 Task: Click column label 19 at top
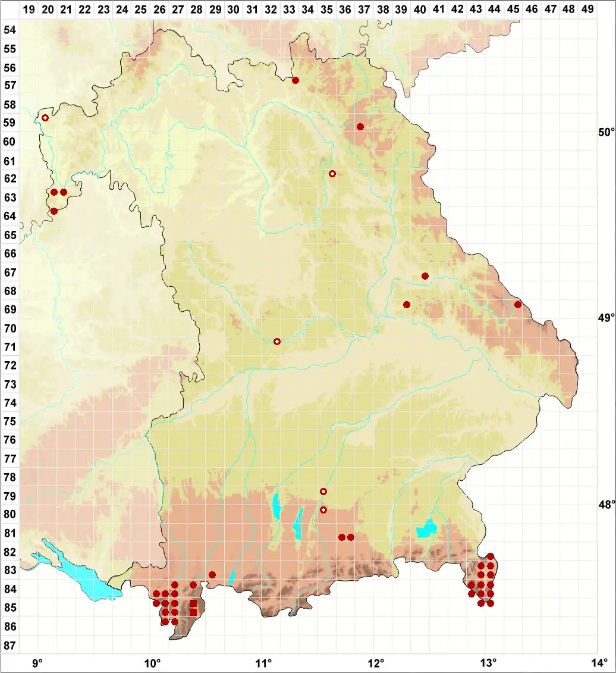pyautogui.click(x=29, y=9)
